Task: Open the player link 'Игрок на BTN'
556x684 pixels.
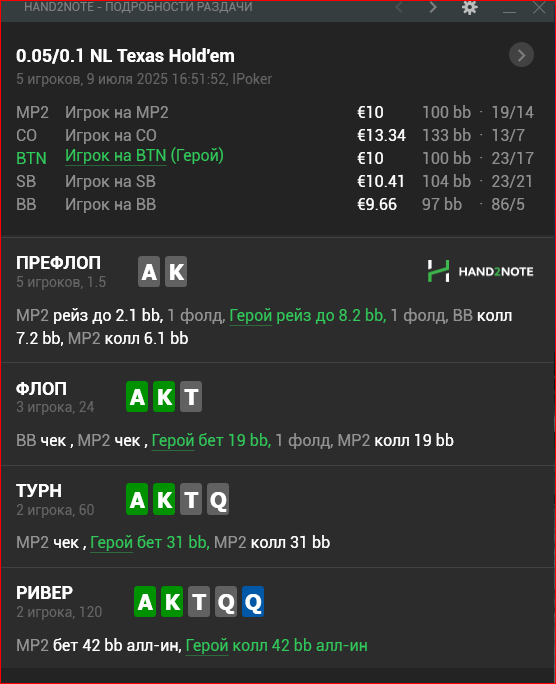Action: coord(116,156)
